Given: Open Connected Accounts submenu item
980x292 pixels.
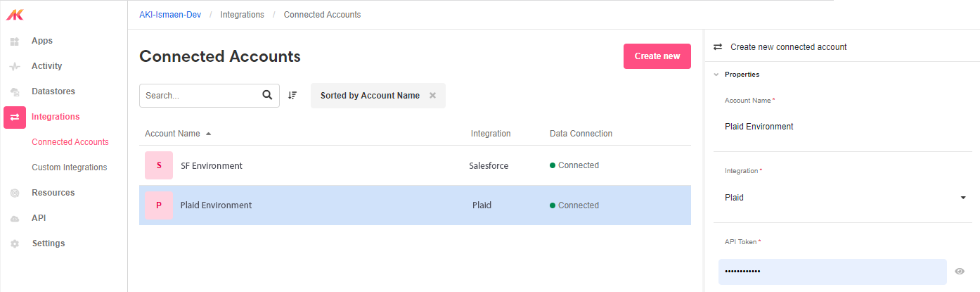Looking at the screenshot, I should (70, 142).
